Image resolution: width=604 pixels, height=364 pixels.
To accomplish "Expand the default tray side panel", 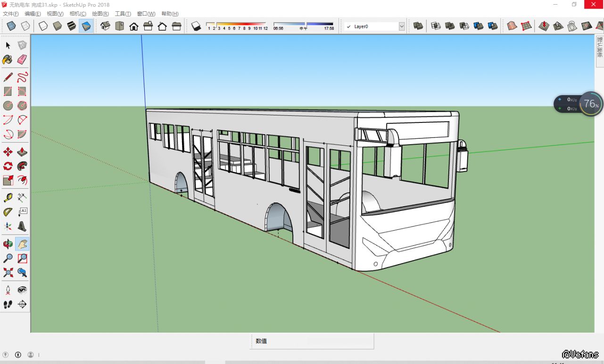I will click(599, 46).
